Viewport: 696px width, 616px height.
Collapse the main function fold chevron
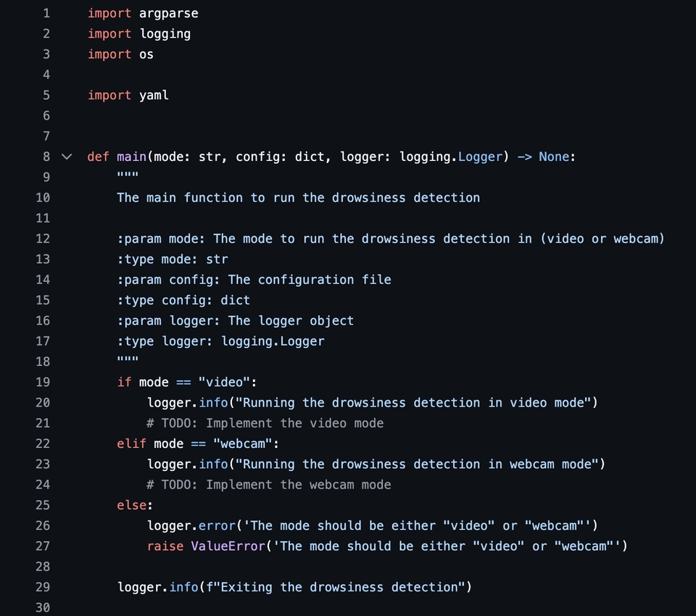pos(67,157)
